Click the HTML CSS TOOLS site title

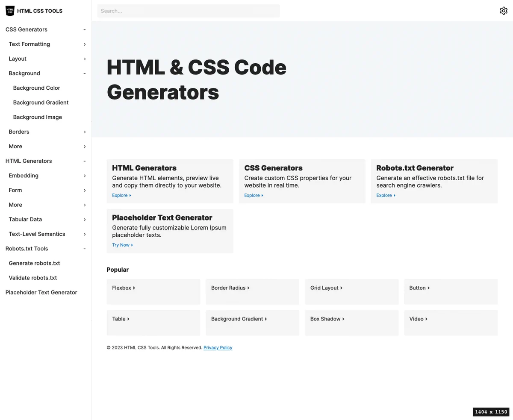(x=40, y=11)
